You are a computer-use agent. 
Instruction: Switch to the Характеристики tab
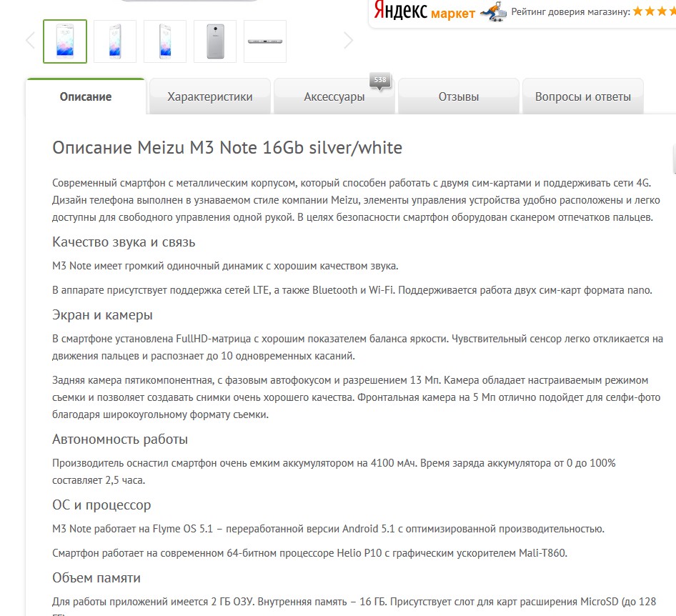point(210,96)
